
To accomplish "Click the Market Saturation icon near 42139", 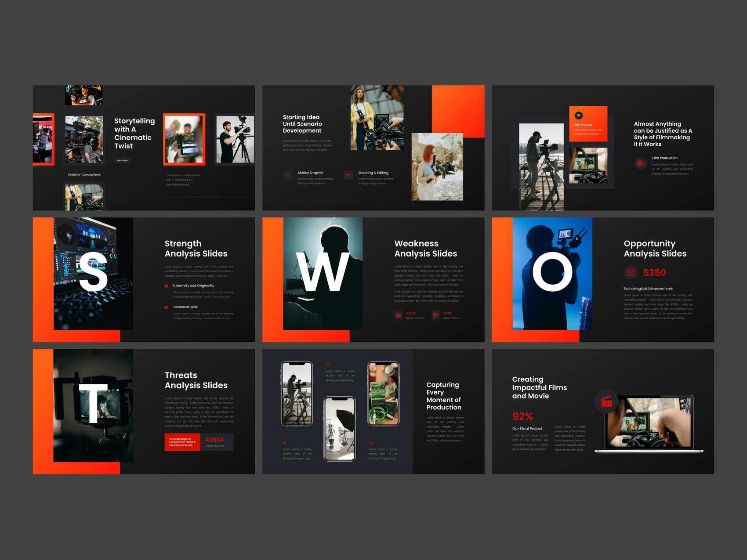I will [x=398, y=315].
